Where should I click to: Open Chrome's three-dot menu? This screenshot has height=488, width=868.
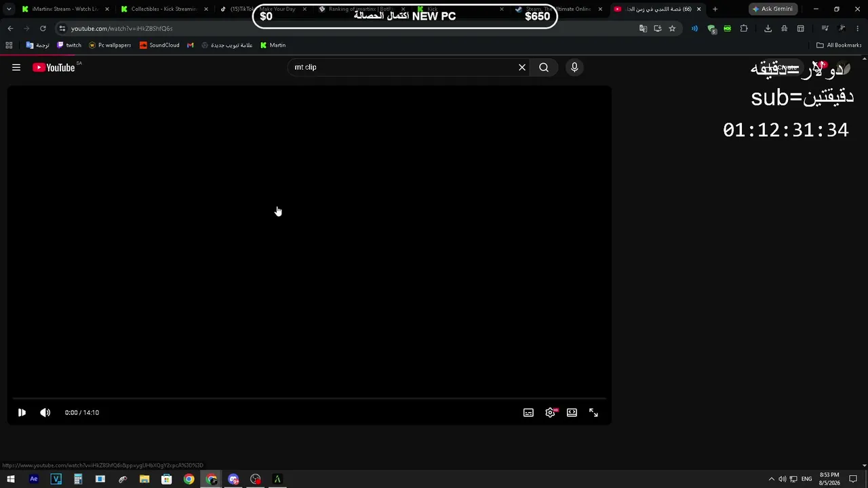tap(857, 28)
